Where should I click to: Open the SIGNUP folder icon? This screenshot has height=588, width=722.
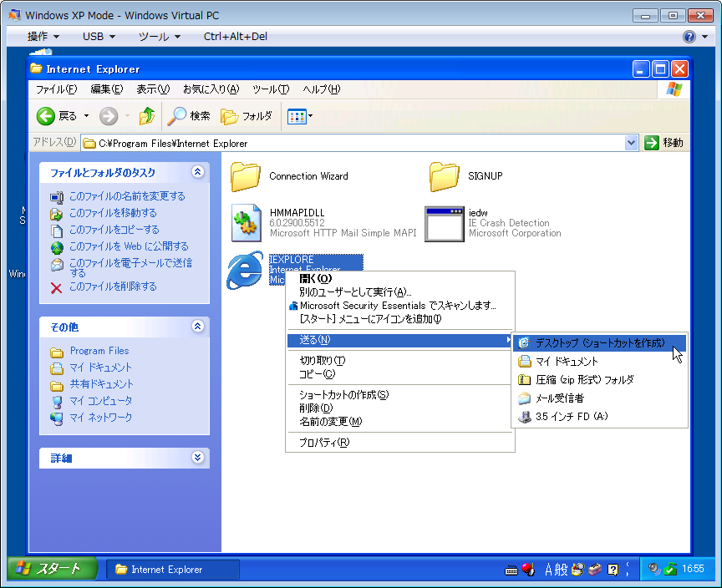tap(445, 176)
